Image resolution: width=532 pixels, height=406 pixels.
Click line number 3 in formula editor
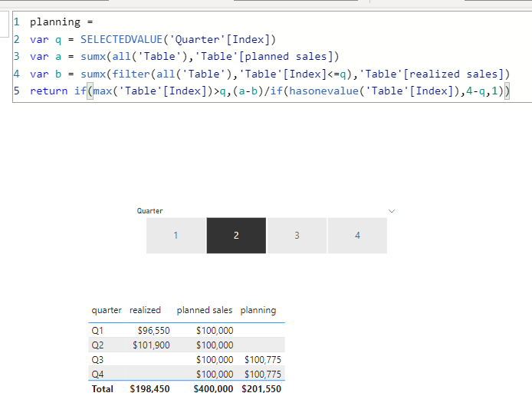click(x=17, y=56)
